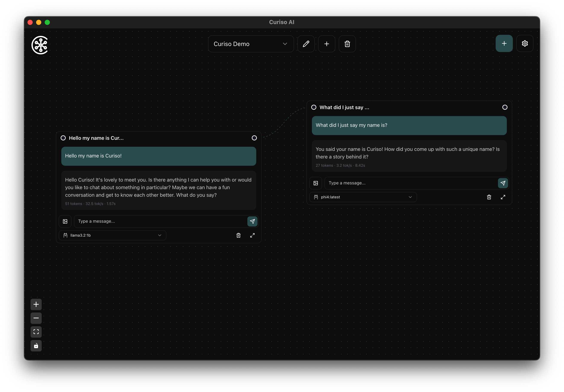Click right connector circle on Hello node

pos(254,138)
